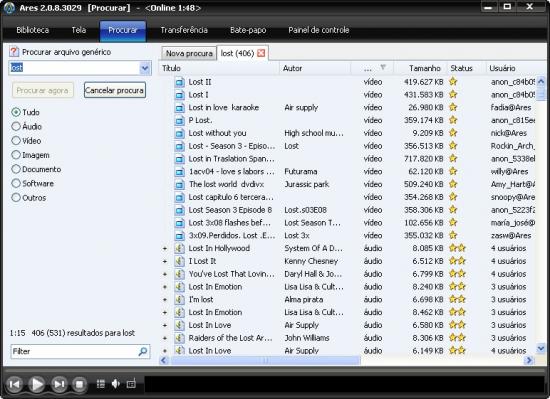Open the Transferência tab
The width and height of the screenshot is (550, 399).
pos(184,30)
